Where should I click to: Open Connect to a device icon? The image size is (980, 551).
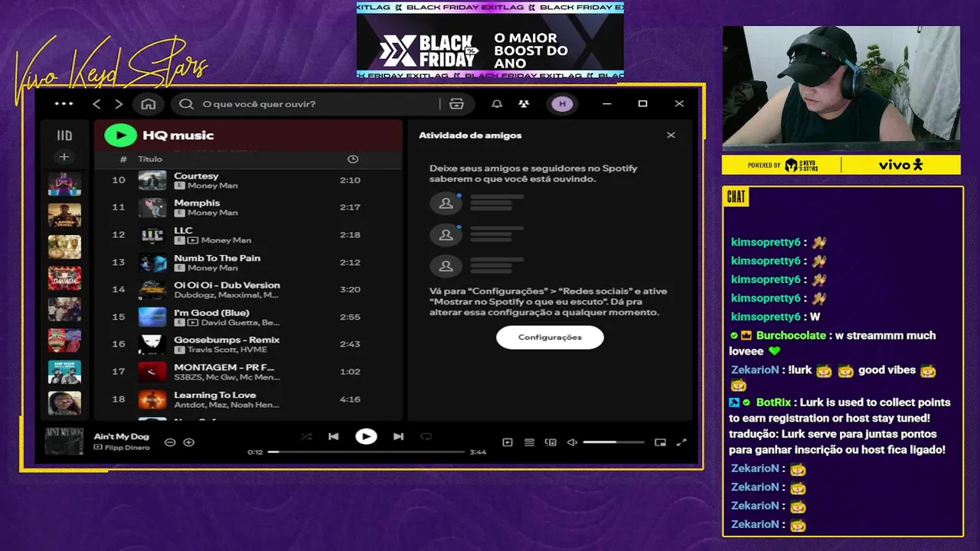tap(550, 442)
